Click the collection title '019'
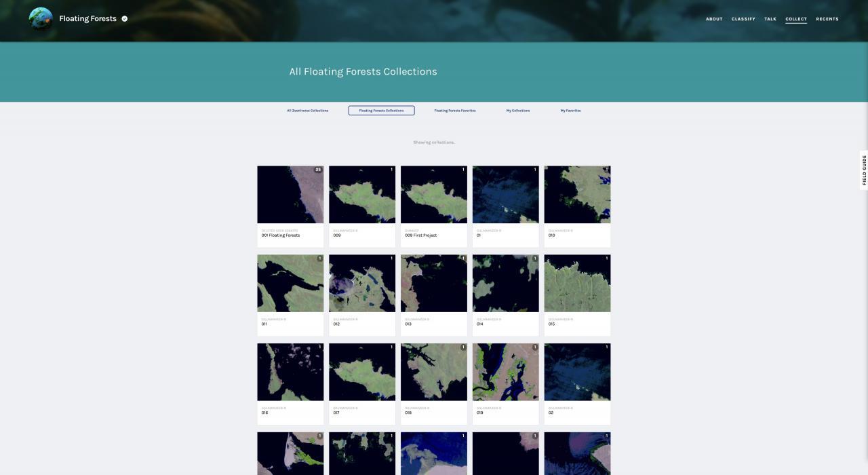Image resolution: width=868 pixels, height=475 pixels. pos(480,413)
